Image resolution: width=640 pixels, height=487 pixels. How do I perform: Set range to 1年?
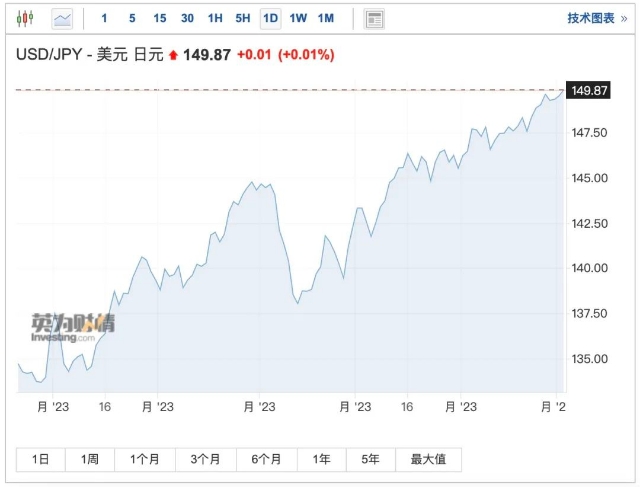(322, 460)
